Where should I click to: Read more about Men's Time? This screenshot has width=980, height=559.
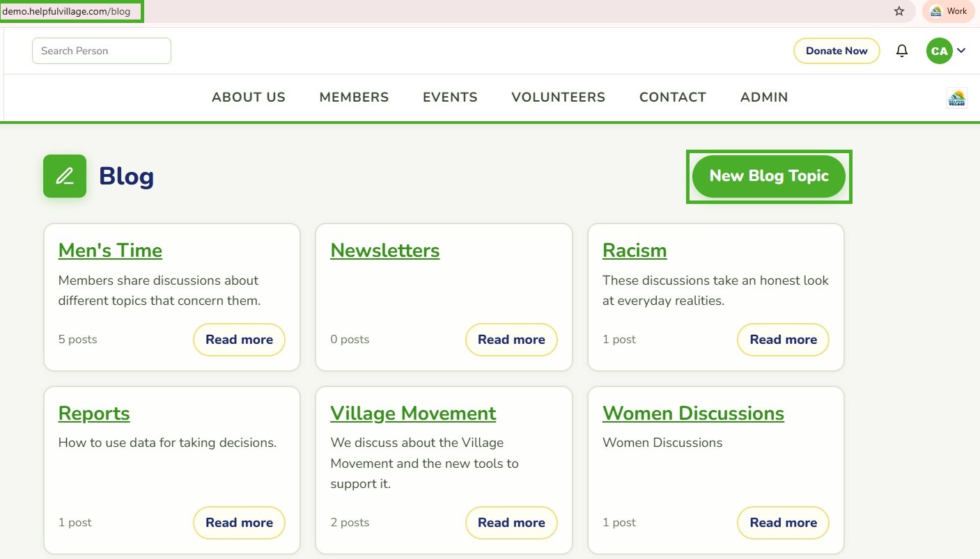point(239,340)
